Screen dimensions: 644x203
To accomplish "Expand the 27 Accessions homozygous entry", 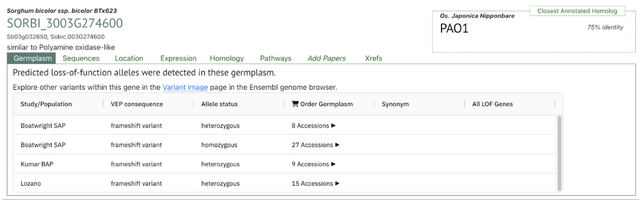I will click(x=337, y=145).
